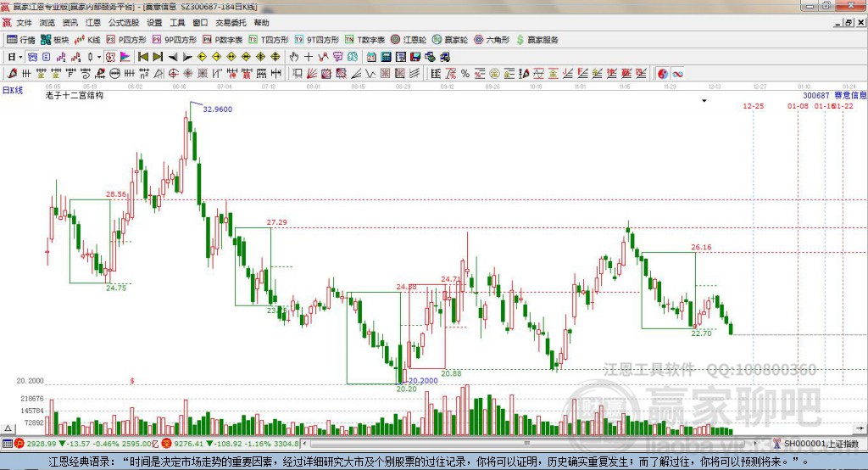Open the 六角形 hexagon tool

(492, 40)
